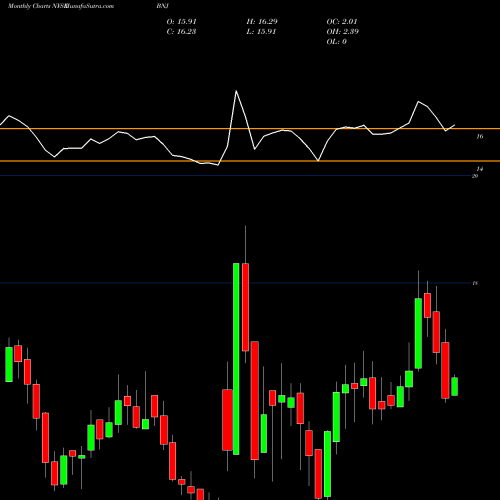Viewport: 500px width, 500px height.
Task: Click the 'OH: 2.39' value
Action: coord(343,32)
